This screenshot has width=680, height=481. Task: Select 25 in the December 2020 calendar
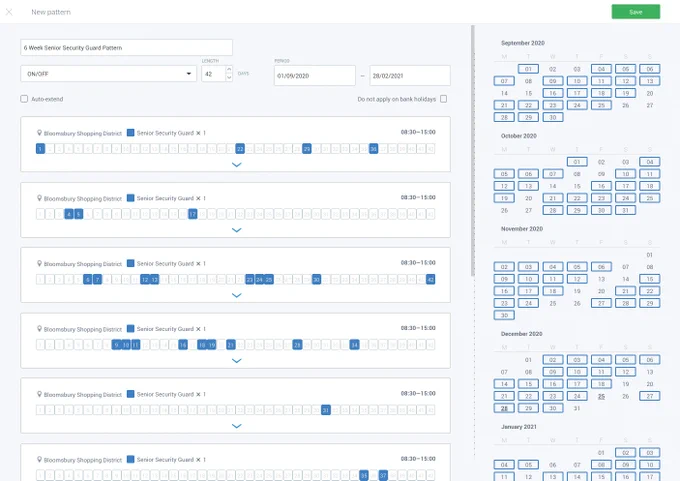[x=601, y=396]
